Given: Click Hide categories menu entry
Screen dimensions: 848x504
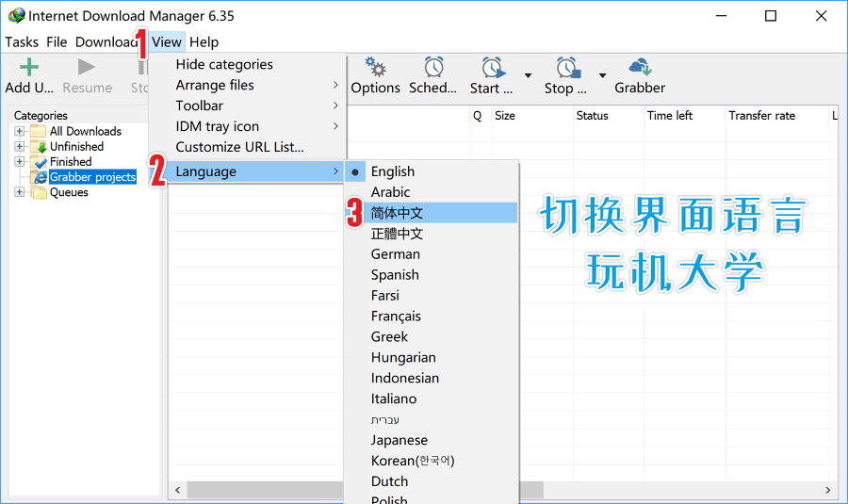Looking at the screenshot, I should [224, 64].
